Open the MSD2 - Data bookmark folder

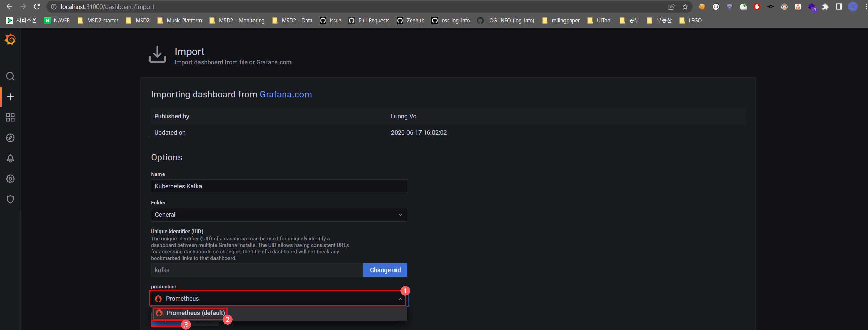(292, 21)
